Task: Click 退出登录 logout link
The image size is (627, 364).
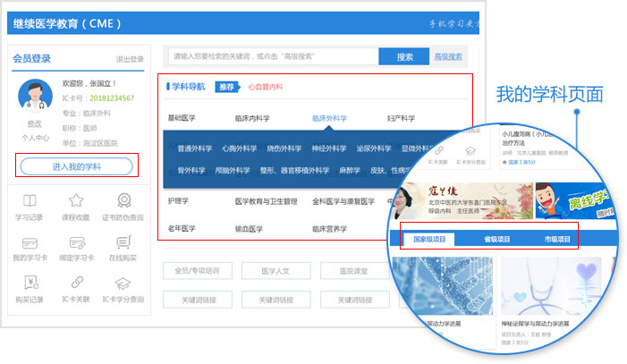Action: click(x=130, y=60)
